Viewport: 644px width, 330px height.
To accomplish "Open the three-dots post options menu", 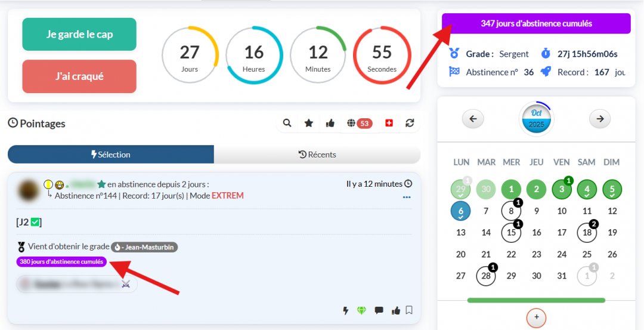I will (407, 197).
